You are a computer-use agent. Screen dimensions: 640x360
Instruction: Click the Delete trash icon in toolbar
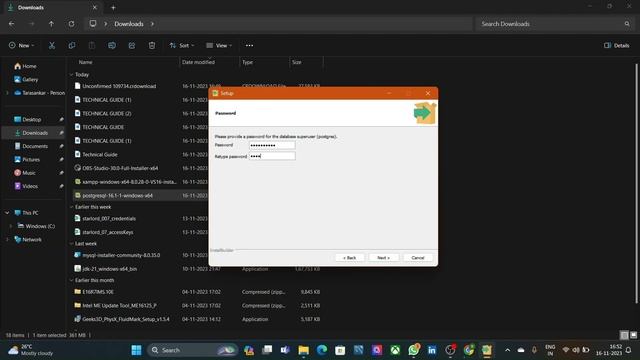coord(152,45)
